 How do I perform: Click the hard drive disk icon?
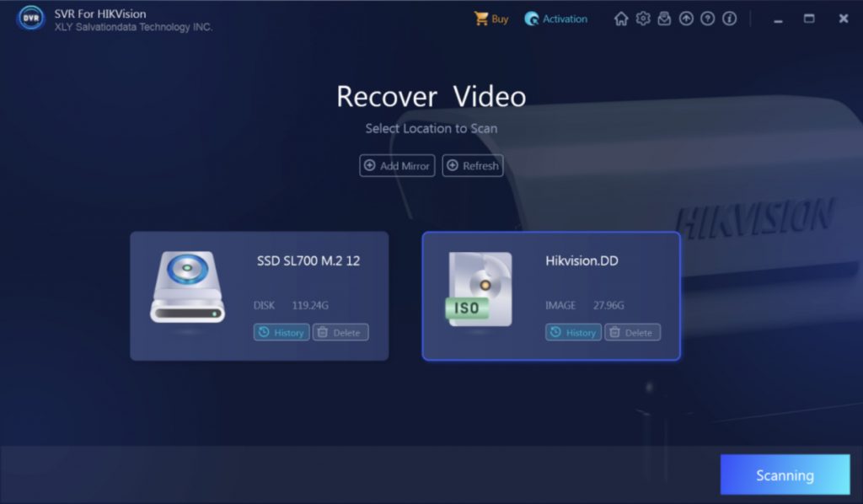[x=187, y=287]
